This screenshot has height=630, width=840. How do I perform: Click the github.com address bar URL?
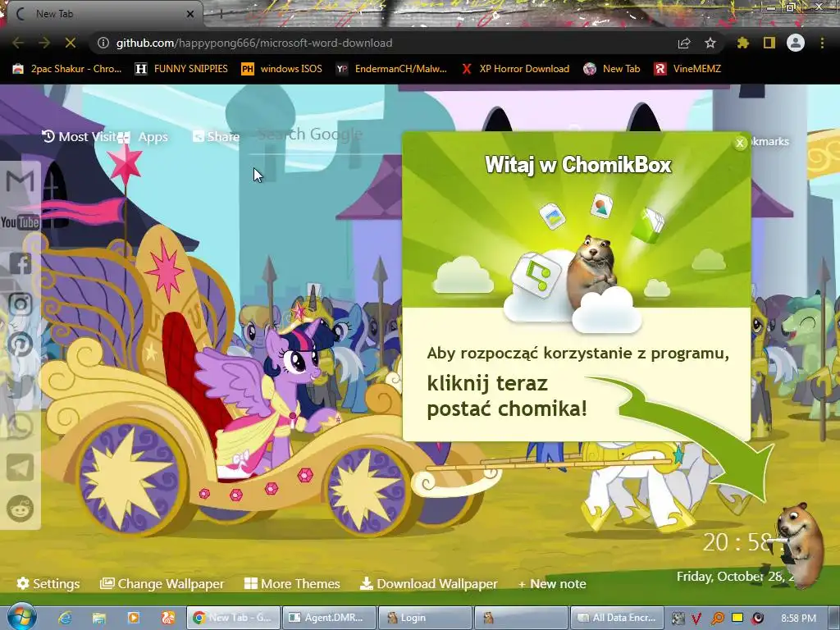tap(254, 43)
